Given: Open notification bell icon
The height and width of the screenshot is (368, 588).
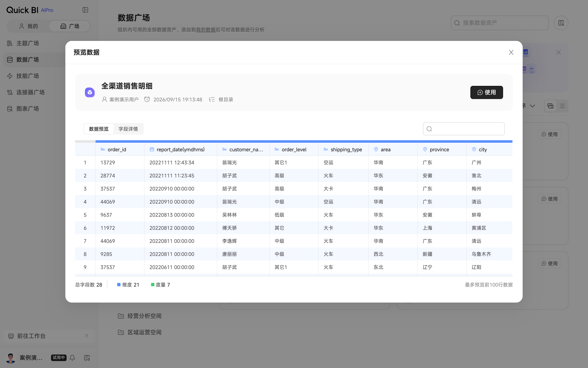Looking at the screenshot, I should (x=72, y=358).
